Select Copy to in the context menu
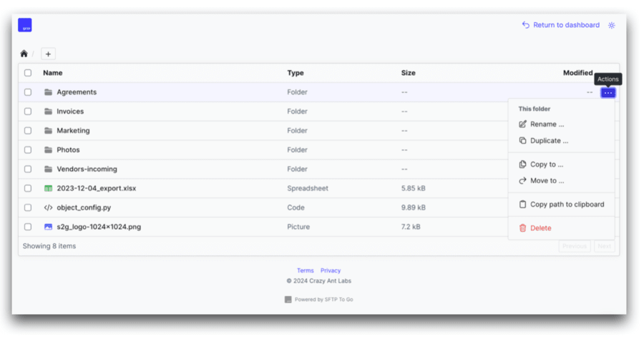This screenshot has width=644, height=339. point(547,164)
